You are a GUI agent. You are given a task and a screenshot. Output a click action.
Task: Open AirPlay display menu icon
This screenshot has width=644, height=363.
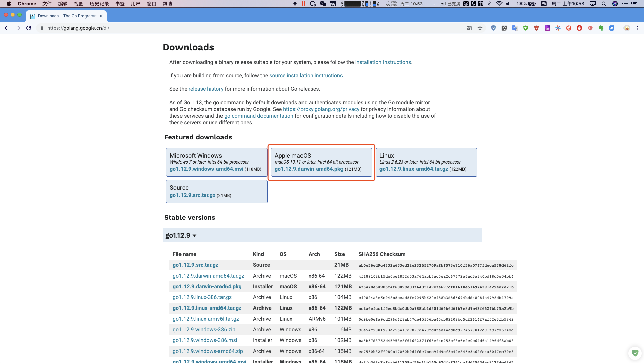(x=593, y=4)
